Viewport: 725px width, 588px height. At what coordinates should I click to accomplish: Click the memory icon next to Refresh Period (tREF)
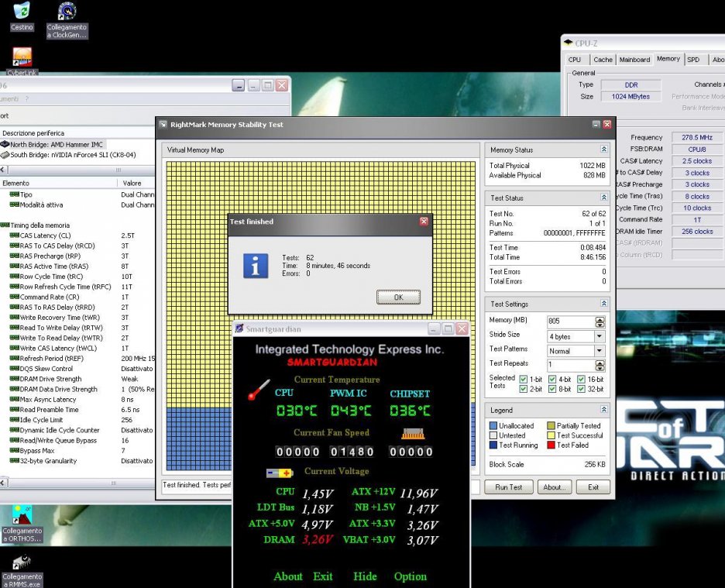15,358
